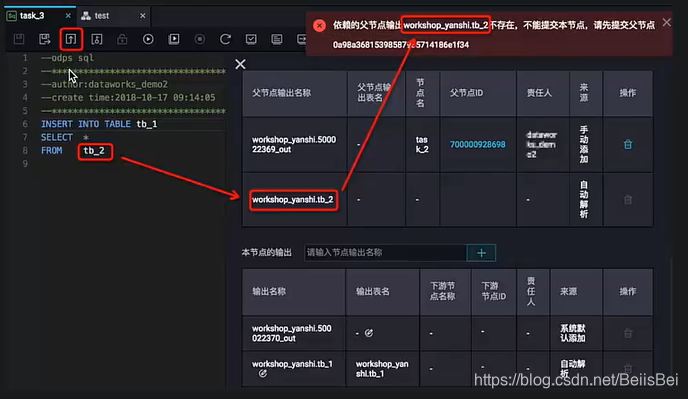
Task: Click the 父节点ID column header
Action: click(x=466, y=93)
